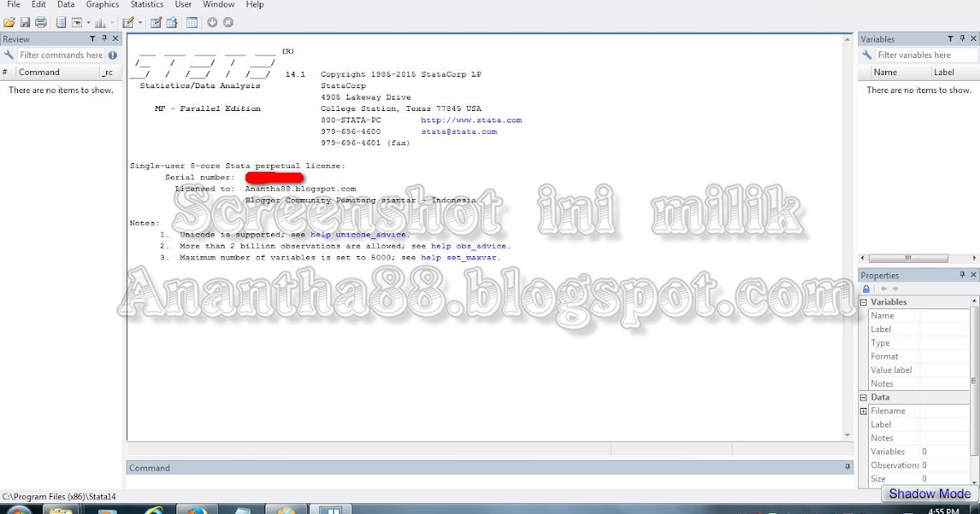The width and height of the screenshot is (980, 514).
Task: Open the Data menu
Action: (66, 5)
